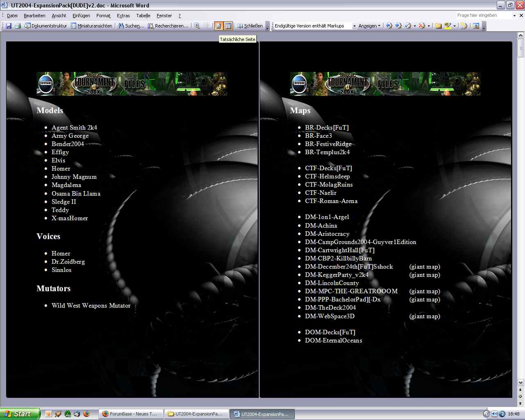Viewport: 525px width, 420px height.
Task: Click the reviewing pane icon
Action: click(x=476, y=26)
